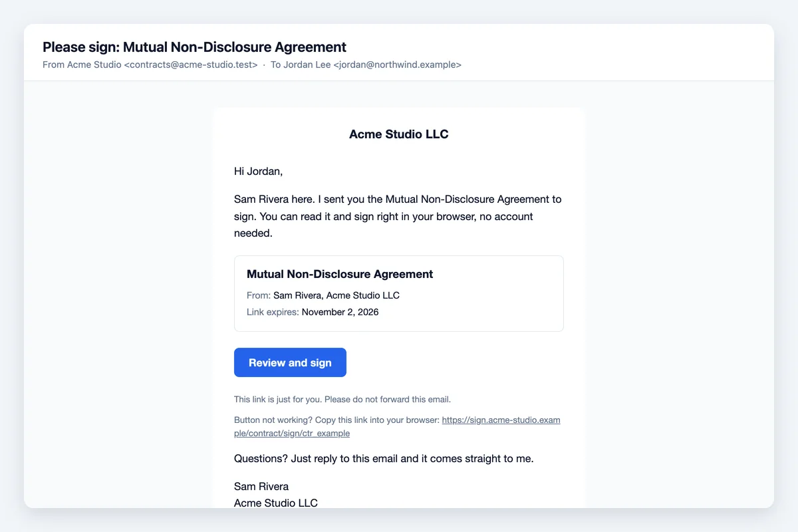Viewport: 798px width, 532px height.
Task: Click the 'Acme Studio LLC' heading
Action: pyautogui.click(x=399, y=134)
